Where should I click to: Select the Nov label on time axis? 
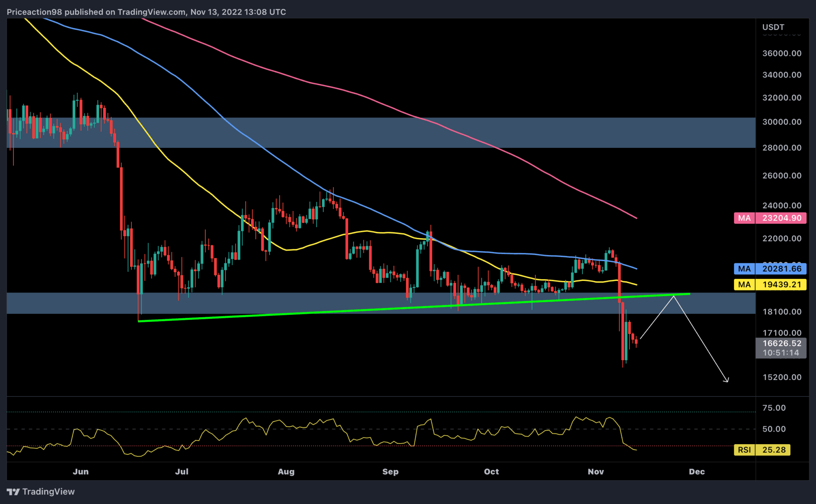(x=596, y=471)
